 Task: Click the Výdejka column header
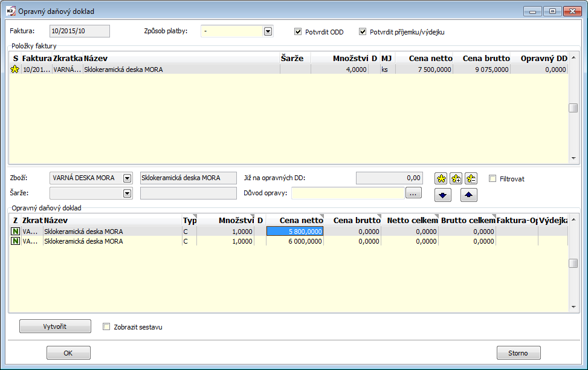553,220
